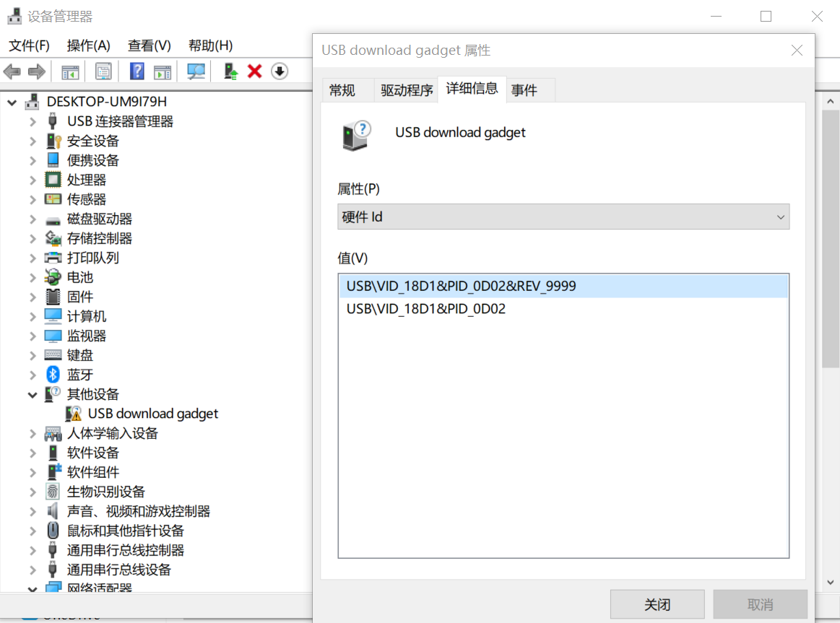Open the 帮助(H) menu
Image resolution: width=840 pixels, height=623 pixels.
coord(210,45)
